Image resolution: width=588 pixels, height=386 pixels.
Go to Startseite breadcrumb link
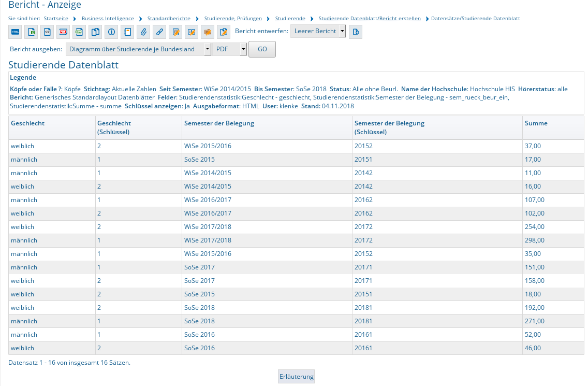pos(56,19)
